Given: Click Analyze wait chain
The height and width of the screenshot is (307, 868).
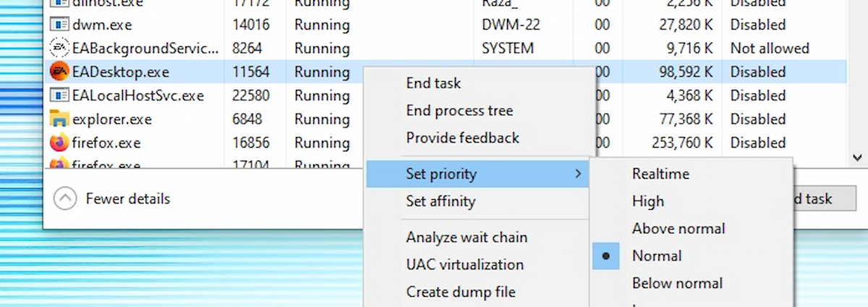Looking at the screenshot, I should click(x=467, y=237).
